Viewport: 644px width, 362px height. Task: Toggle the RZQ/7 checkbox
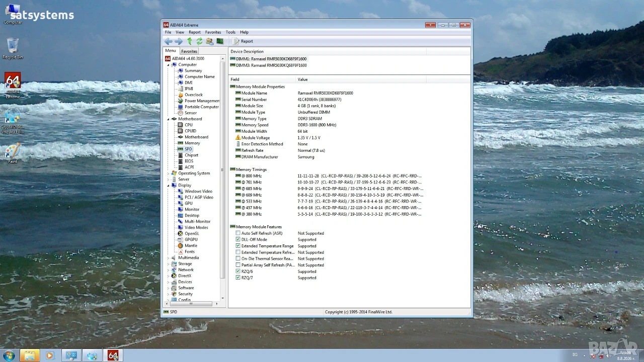tap(238, 278)
